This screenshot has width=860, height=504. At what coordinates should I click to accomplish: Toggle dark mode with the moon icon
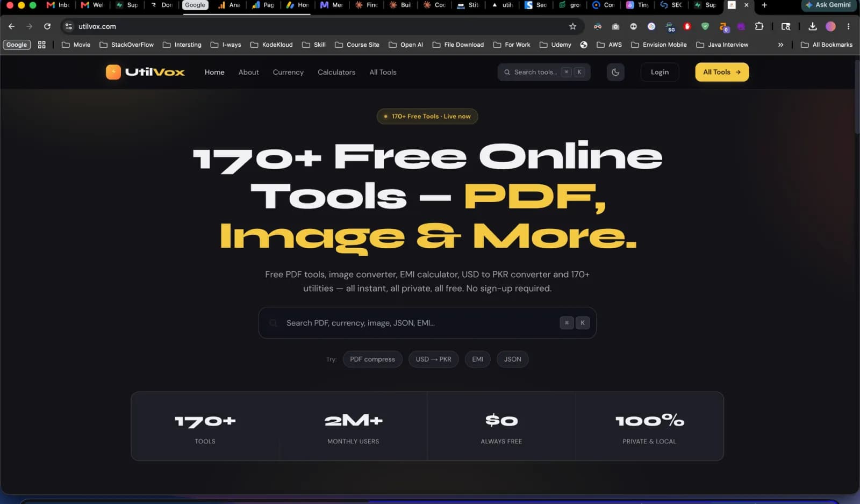click(615, 72)
